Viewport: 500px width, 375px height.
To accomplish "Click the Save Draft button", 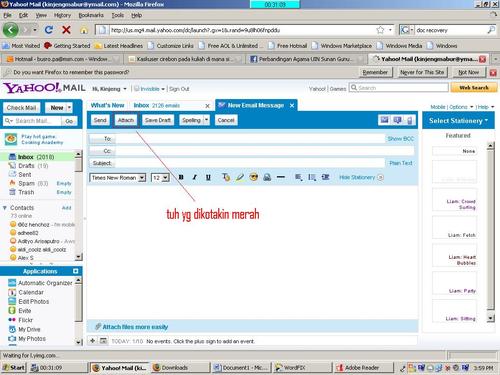I will (x=158, y=120).
